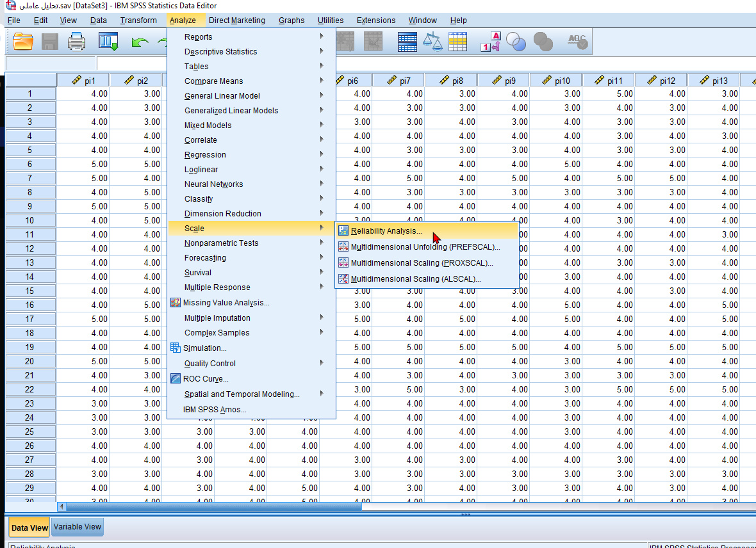Switch to the Variable View tab

point(77,527)
